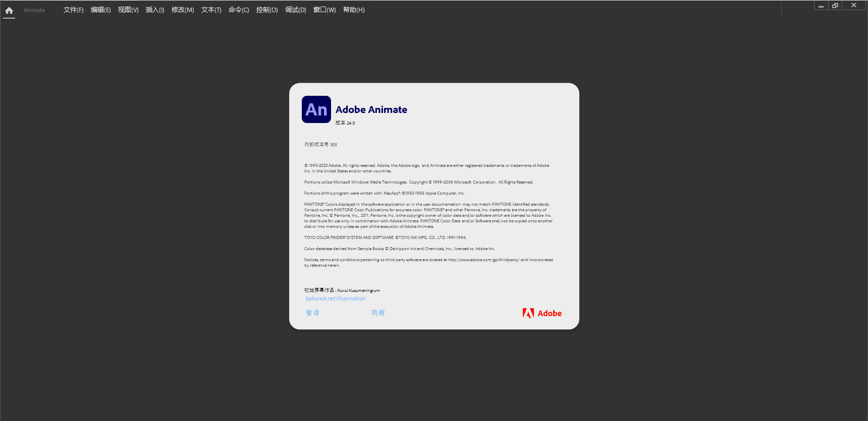Viewport: 868px width, 421px height.
Task: Click the 内部版本号 305 text
Action: coord(320,145)
